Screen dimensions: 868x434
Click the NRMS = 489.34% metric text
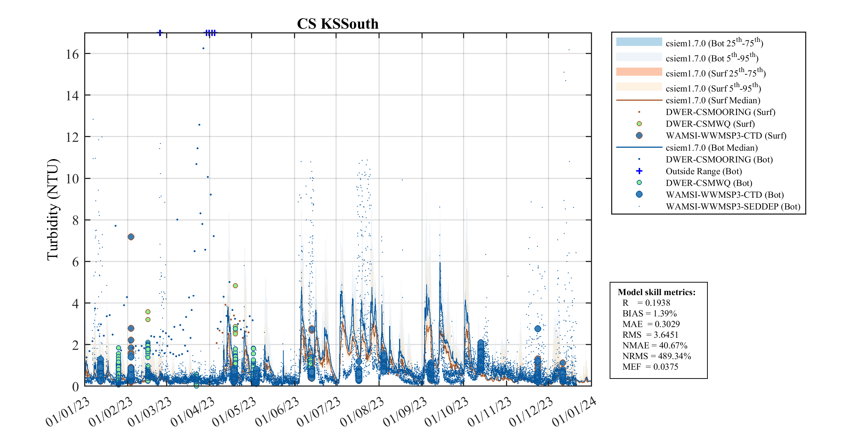(656, 356)
